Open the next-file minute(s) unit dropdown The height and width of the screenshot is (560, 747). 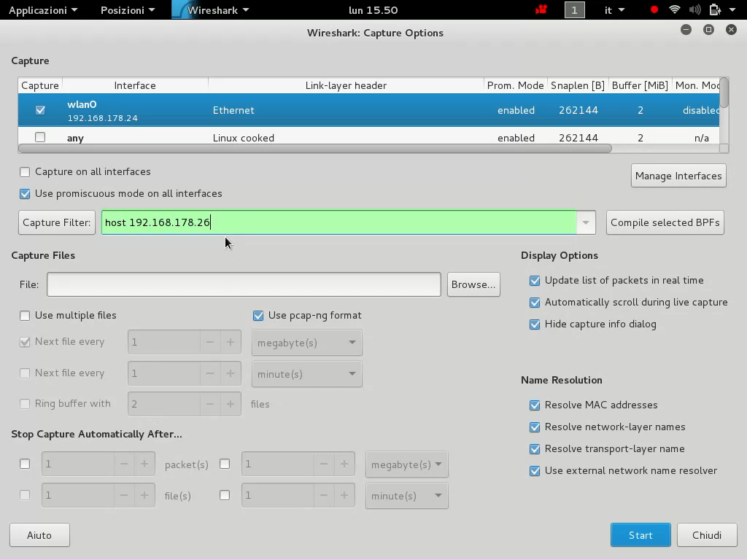point(307,374)
